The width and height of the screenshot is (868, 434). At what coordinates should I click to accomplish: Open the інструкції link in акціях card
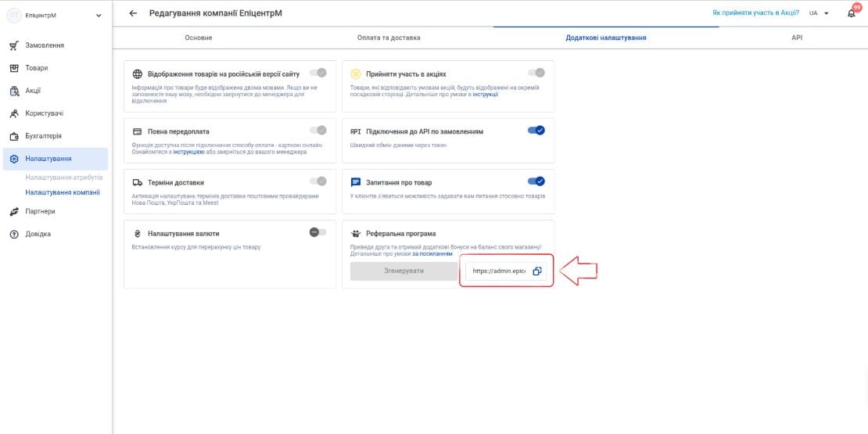484,94
